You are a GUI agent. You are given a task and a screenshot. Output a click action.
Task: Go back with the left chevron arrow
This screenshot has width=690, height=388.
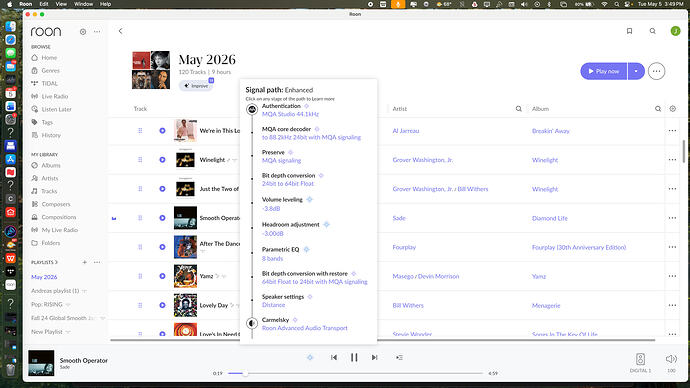click(121, 31)
